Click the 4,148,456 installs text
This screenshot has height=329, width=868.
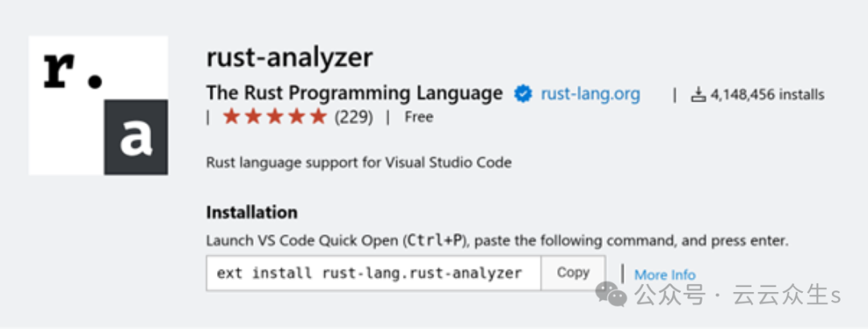pos(767,95)
